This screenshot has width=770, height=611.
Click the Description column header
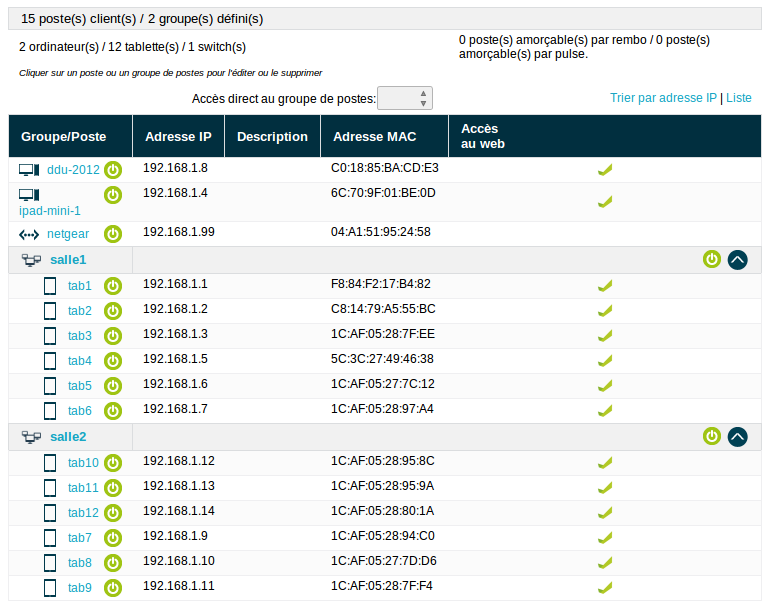(x=273, y=137)
